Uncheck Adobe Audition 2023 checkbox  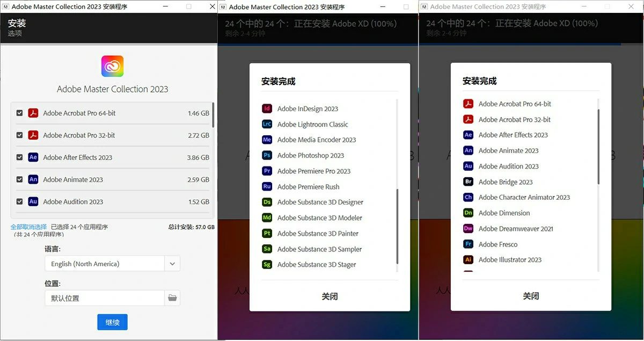click(x=19, y=201)
